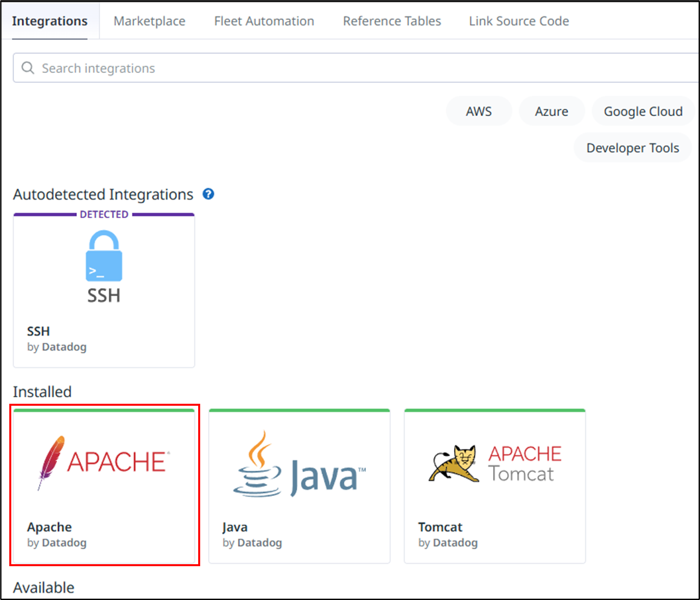Open the Apache integration title text

pos(49,527)
